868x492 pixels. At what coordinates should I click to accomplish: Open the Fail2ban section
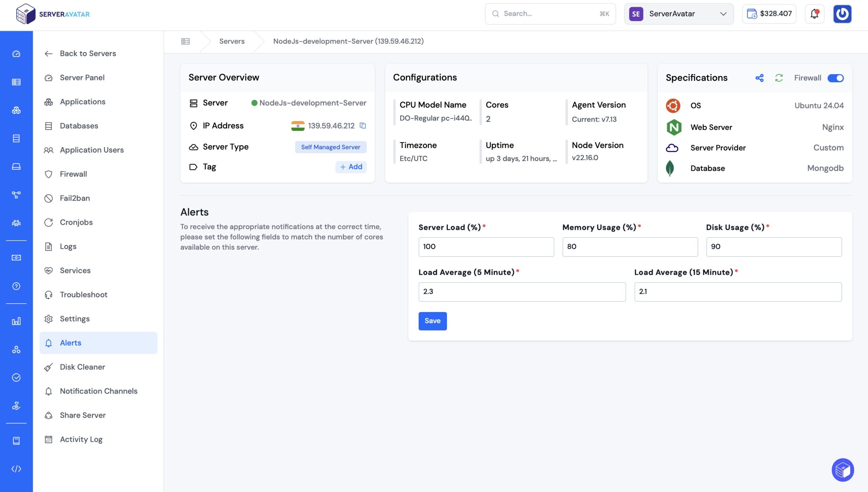[75, 198]
